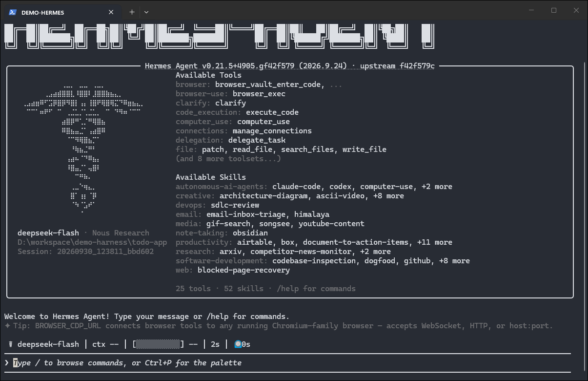The width and height of the screenshot is (588, 381).
Task: Click the search_files tool name
Action: tap(307, 149)
